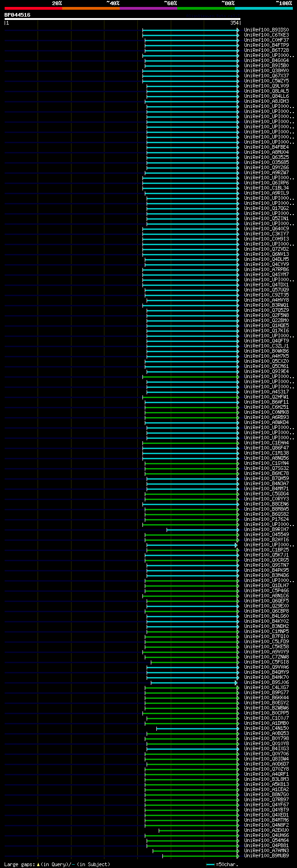Open hit UniRef100_C6TKE3
Viewport: 297px width, 868px height.
pos(266,35)
